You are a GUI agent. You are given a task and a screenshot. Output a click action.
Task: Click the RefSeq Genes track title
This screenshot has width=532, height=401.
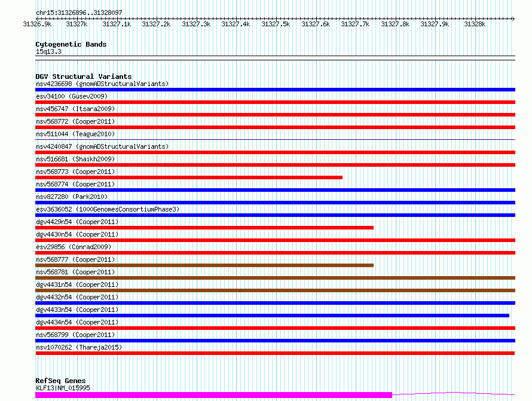coord(60,381)
